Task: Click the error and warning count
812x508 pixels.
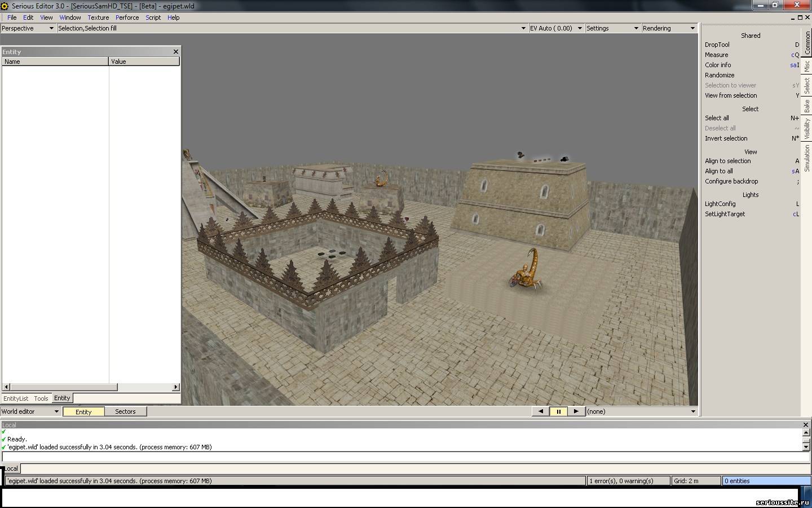Action: pos(629,481)
